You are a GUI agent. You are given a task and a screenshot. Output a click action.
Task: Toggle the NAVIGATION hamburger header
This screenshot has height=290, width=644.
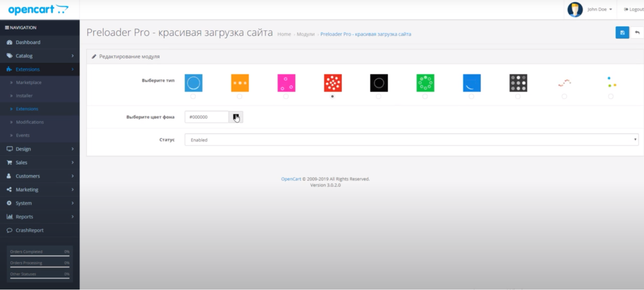[x=21, y=28]
